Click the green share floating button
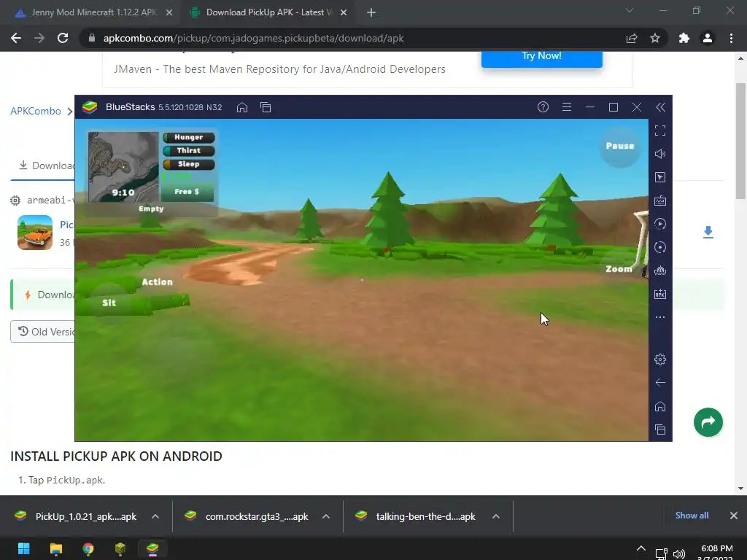Viewport: 747px width, 560px height. tap(708, 422)
